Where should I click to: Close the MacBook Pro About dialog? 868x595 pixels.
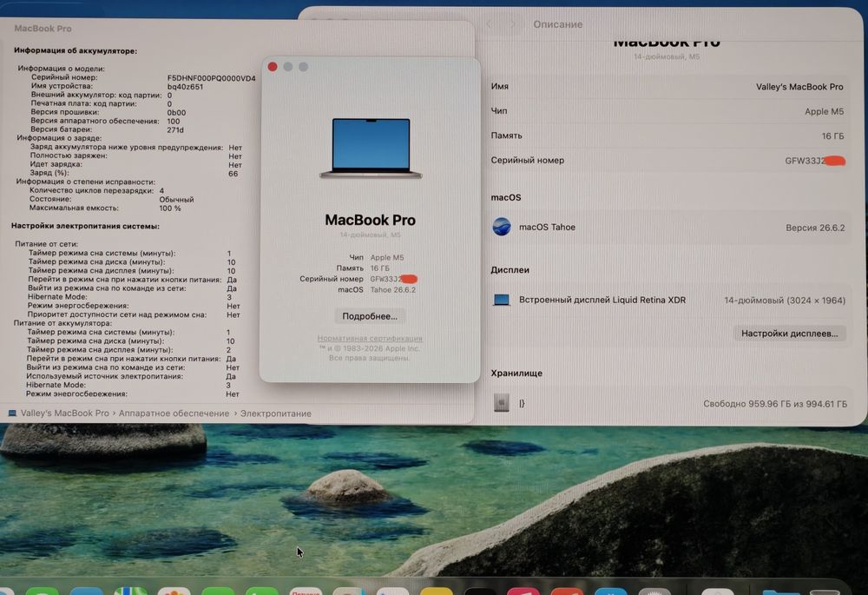[273, 67]
